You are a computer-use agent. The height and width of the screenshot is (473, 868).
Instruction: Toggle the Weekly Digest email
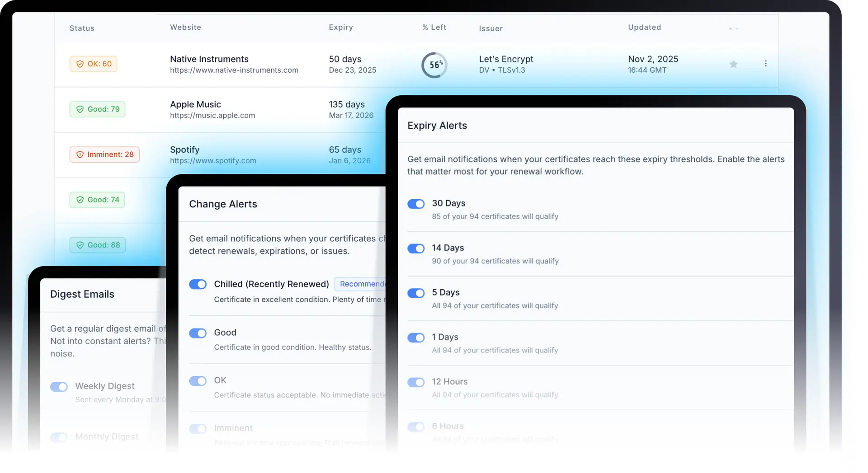coord(59,387)
